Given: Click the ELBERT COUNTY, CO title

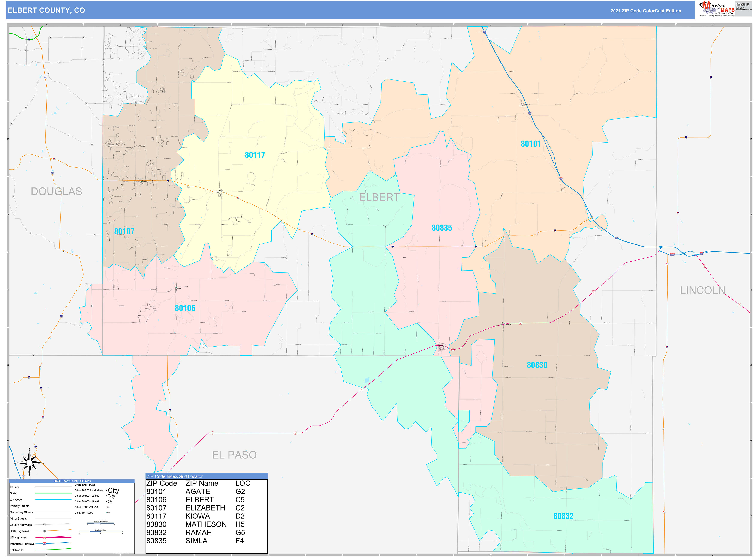Looking at the screenshot, I should pyautogui.click(x=46, y=10).
